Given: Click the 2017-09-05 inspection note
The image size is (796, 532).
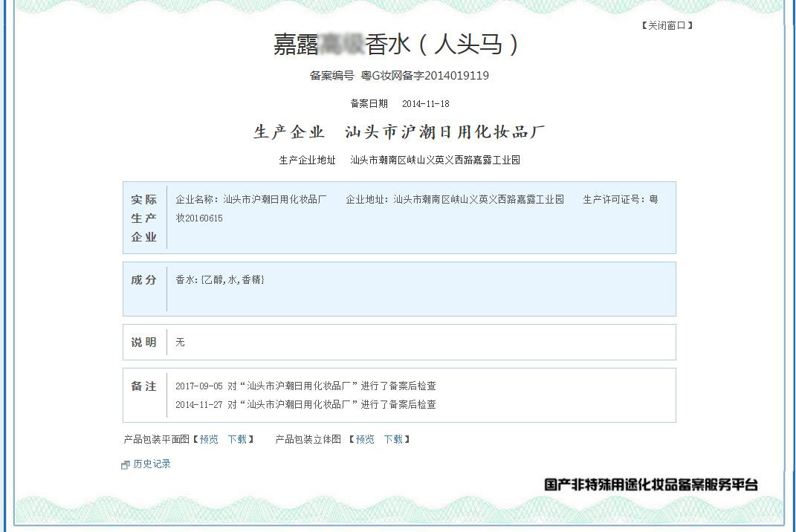Looking at the screenshot, I should pyautogui.click(x=305, y=386).
